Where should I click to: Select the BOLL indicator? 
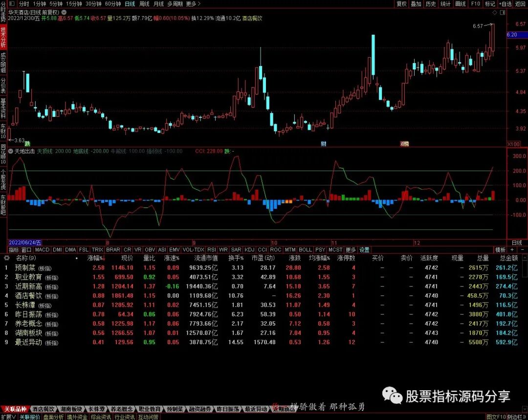(x=306, y=249)
